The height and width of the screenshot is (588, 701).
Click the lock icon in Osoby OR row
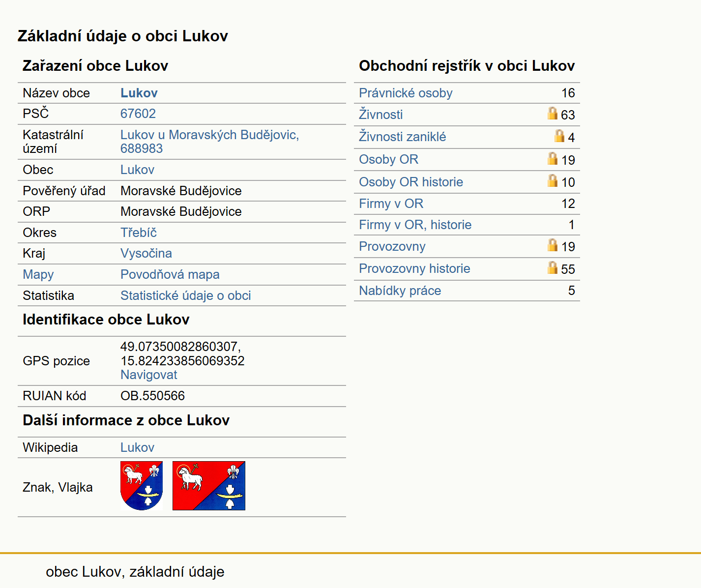click(553, 158)
